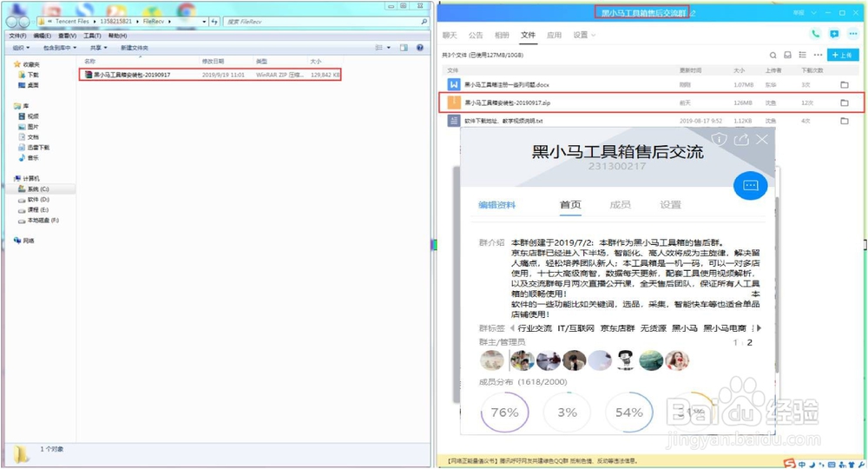Open the three-dot options beside Upload button
This screenshot has height=469, width=868.
click(x=818, y=55)
